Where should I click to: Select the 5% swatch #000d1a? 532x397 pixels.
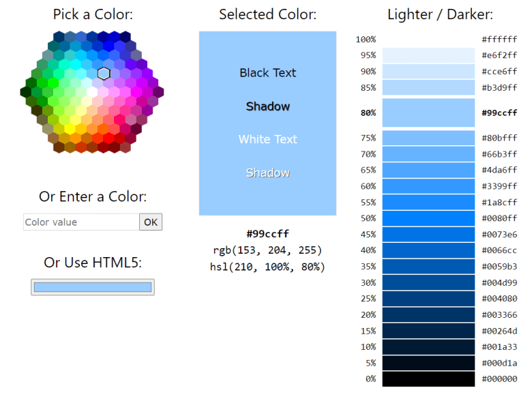pos(428,363)
